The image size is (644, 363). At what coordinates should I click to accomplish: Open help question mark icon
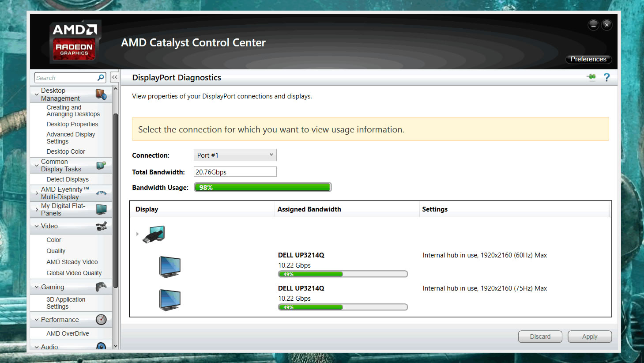(x=607, y=77)
